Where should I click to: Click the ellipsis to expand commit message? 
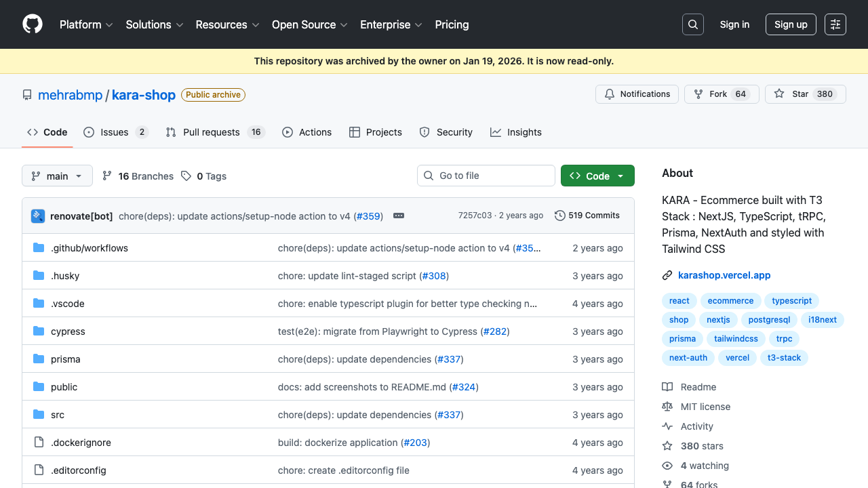tap(399, 216)
